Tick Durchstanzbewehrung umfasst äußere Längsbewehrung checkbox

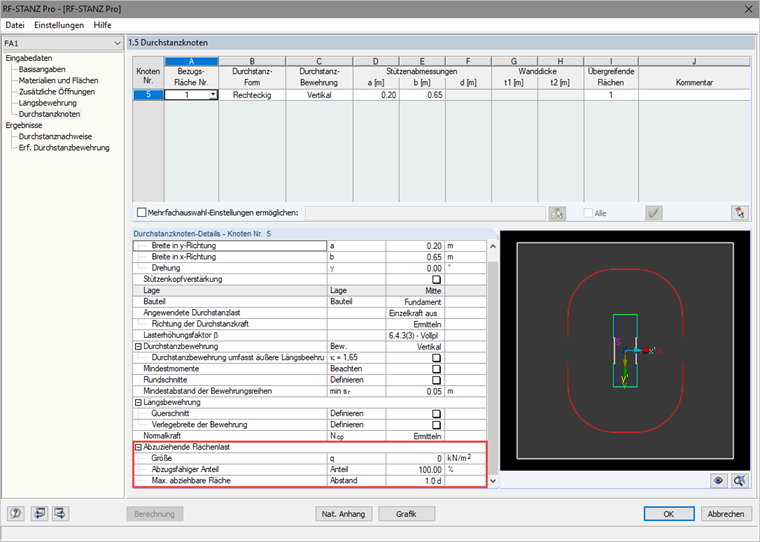436,358
